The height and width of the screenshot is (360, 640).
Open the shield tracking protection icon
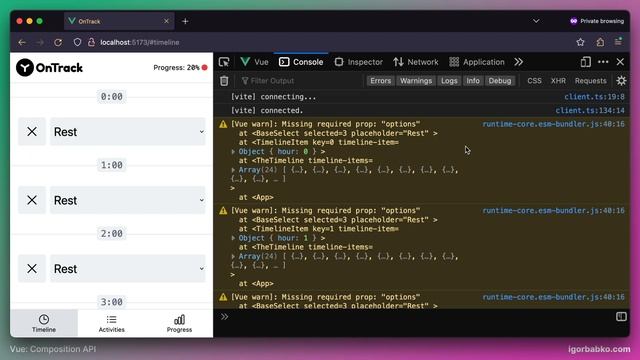77,42
